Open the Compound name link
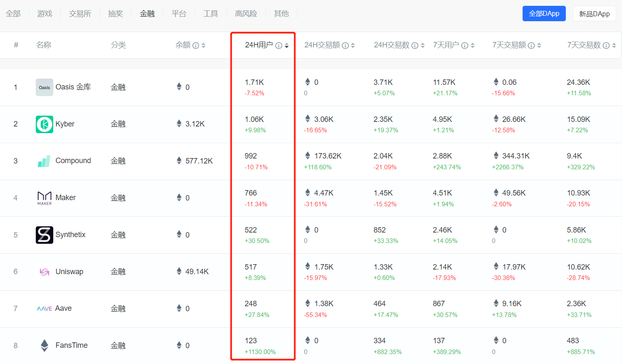The height and width of the screenshot is (364, 622). (73, 161)
